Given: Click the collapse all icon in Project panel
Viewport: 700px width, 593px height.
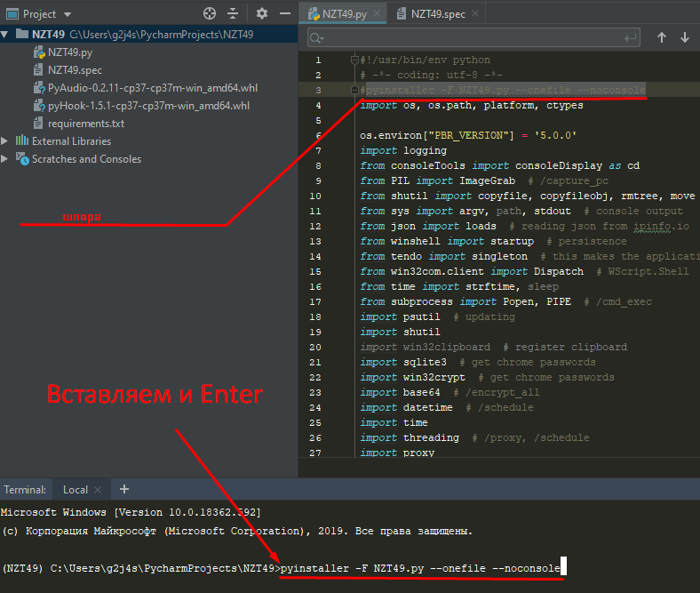Looking at the screenshot, I should [233, 13].
